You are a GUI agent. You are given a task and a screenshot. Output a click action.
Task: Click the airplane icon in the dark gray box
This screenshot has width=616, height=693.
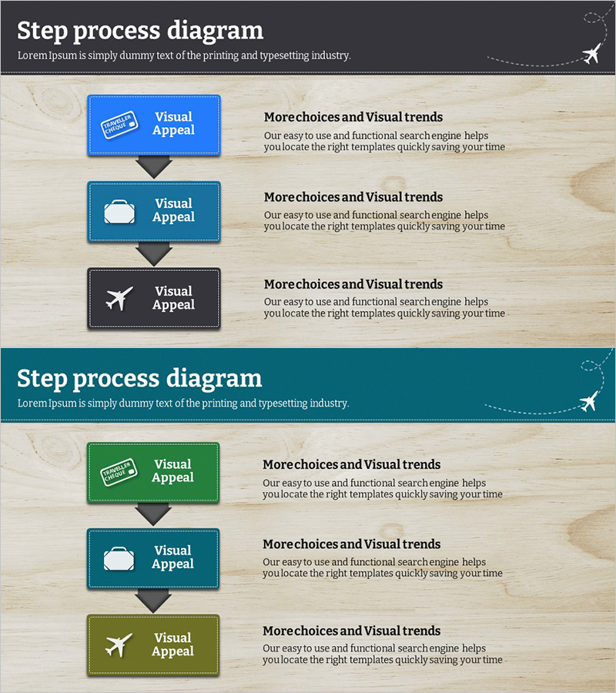click(x=119, y=298)
